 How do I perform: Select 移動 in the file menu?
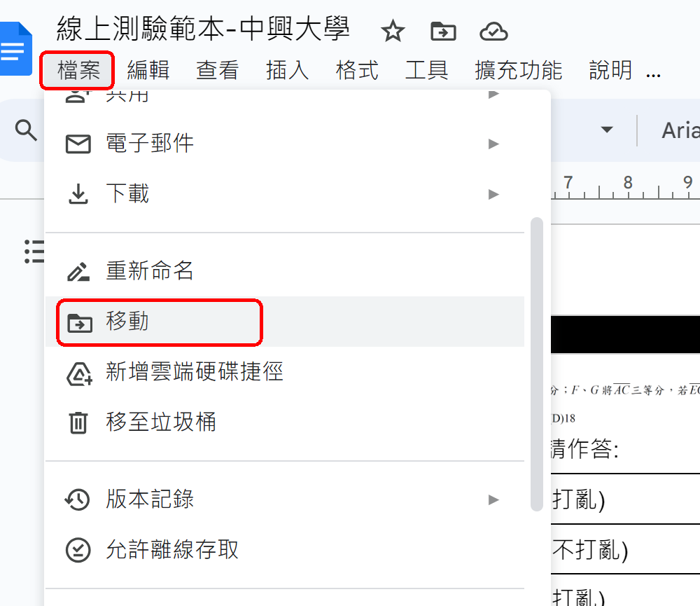285,322
